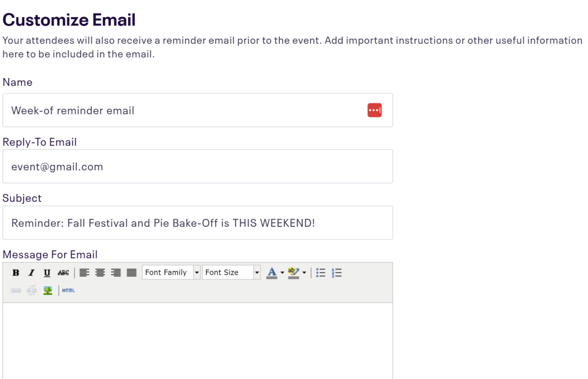588x379 pixels.
Task: Apply italic formatting
Action: (31, 273)
